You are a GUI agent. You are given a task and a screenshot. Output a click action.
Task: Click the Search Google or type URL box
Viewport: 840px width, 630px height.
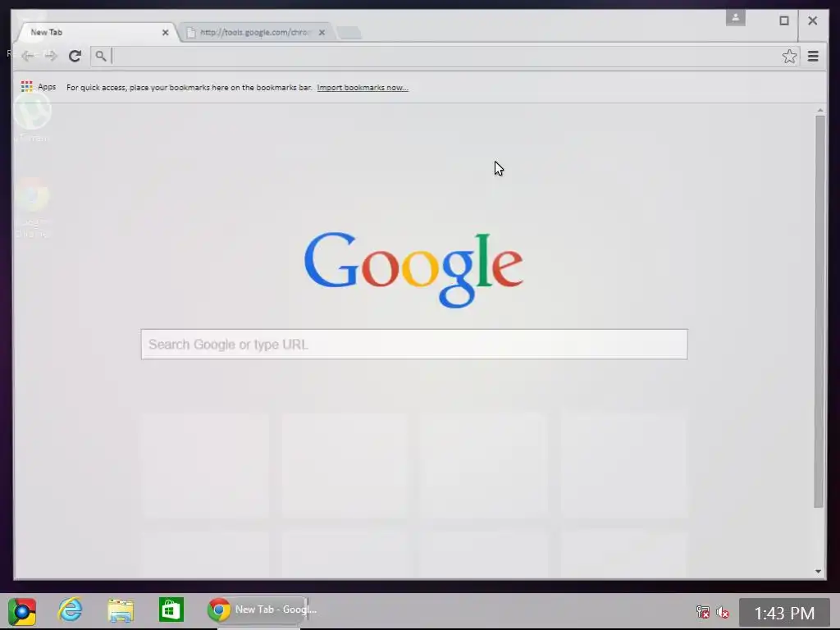pos(414,344)
